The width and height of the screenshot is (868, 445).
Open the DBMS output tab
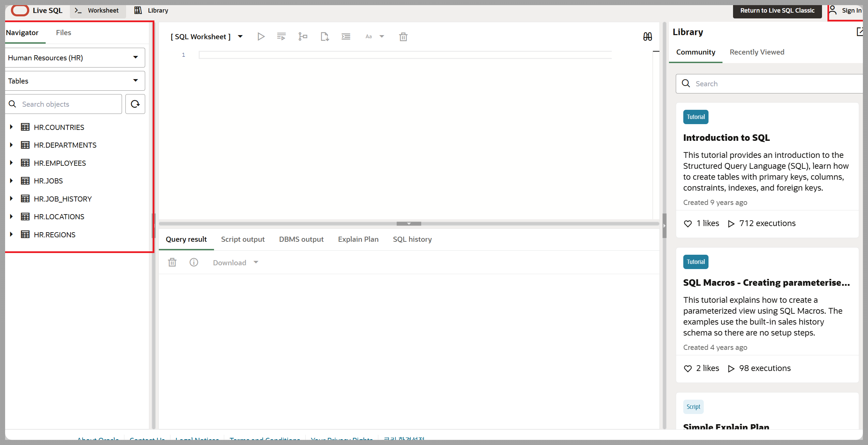point(301,239)
